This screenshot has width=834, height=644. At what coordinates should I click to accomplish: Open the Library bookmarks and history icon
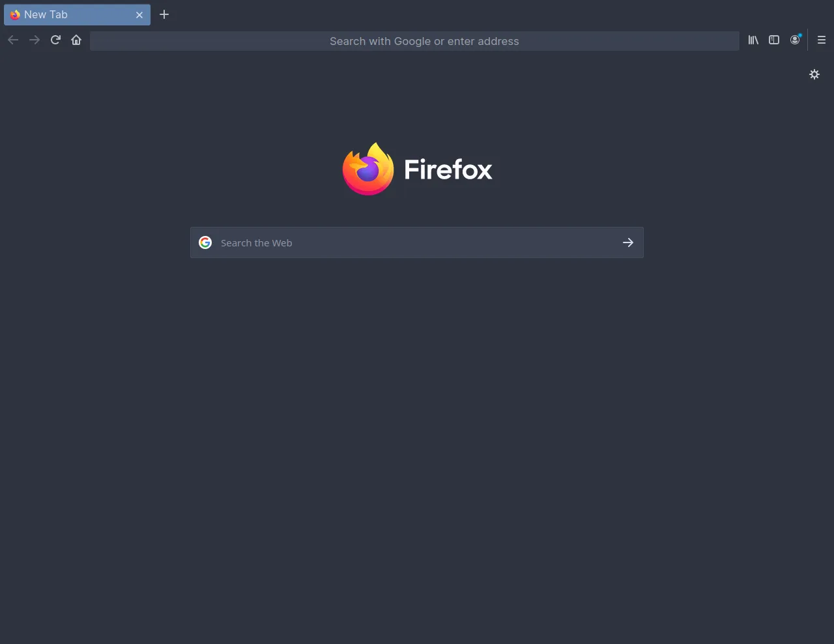[x=753, y=40]
